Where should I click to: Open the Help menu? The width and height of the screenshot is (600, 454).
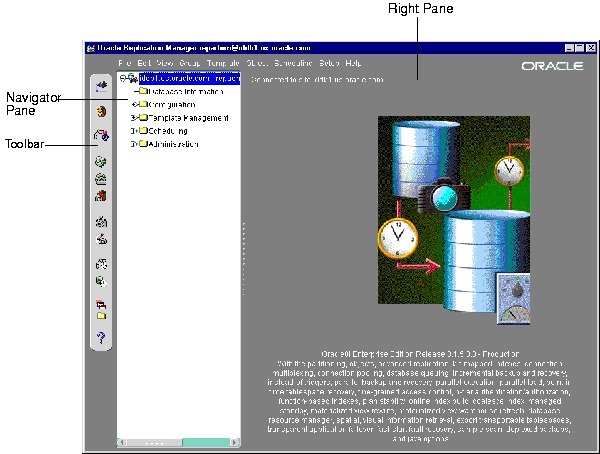tap(353, 63)
